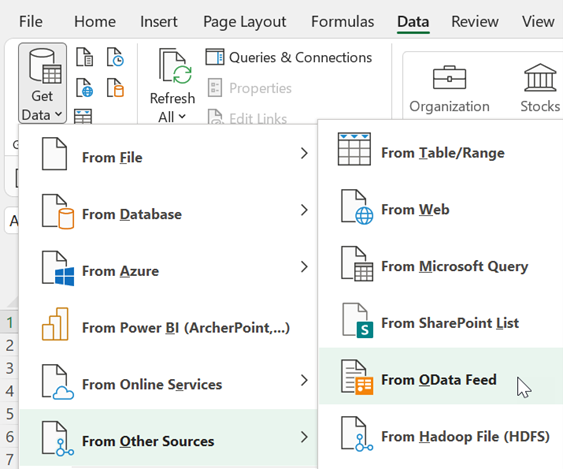This screenshot has width=563, height=469.
Task: Click the Power BI chart icon
Action: pyautogui.click(x=55, y=324)
